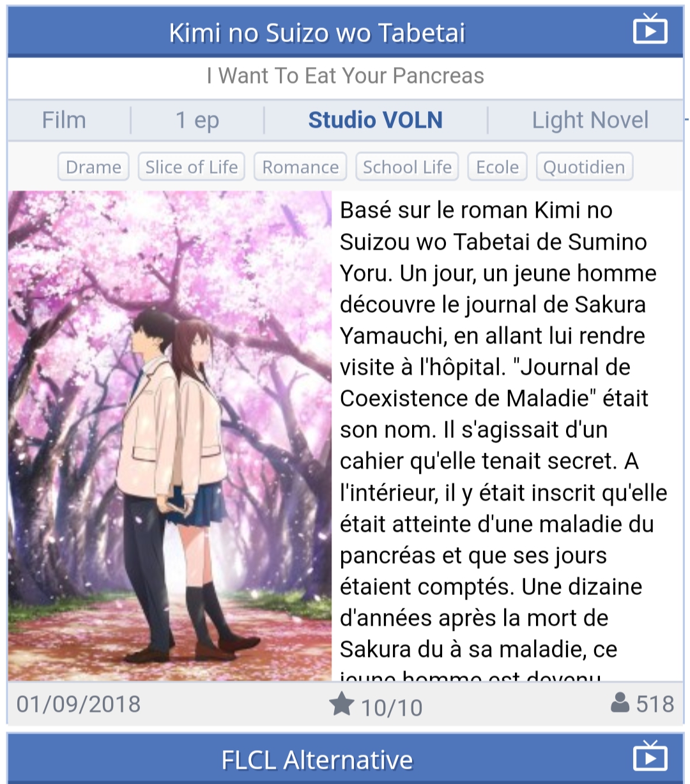Tap the Ecole tag
Viewport: 690px width, 784px height.
498,167
